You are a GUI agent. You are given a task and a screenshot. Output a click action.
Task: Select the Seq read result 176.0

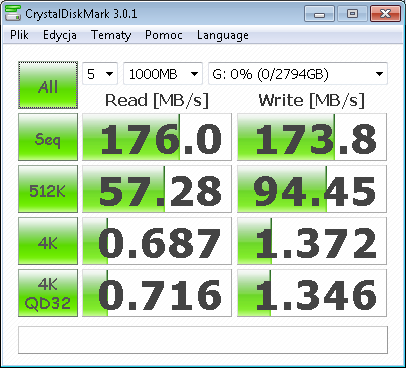tap(157, 137)
